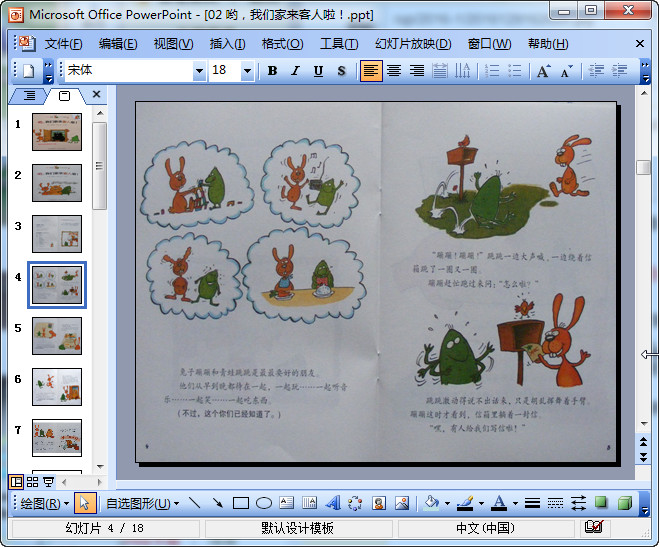
Task: Align text left
Action: pos(371,71)
